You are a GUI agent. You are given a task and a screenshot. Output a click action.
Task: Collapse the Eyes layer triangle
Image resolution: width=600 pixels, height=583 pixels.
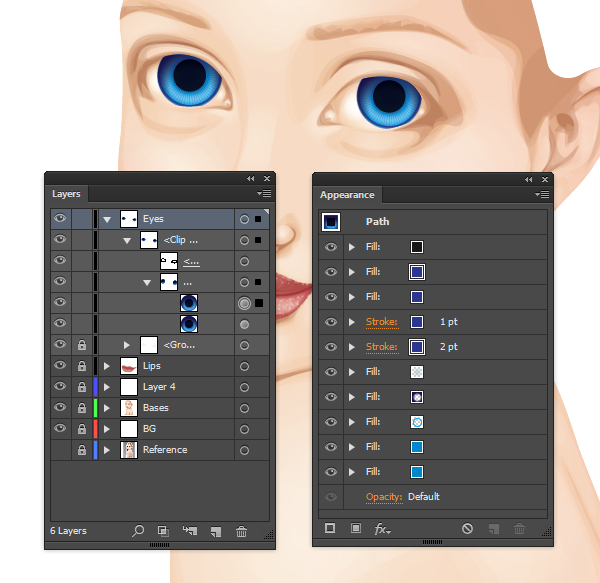point(107,220)
